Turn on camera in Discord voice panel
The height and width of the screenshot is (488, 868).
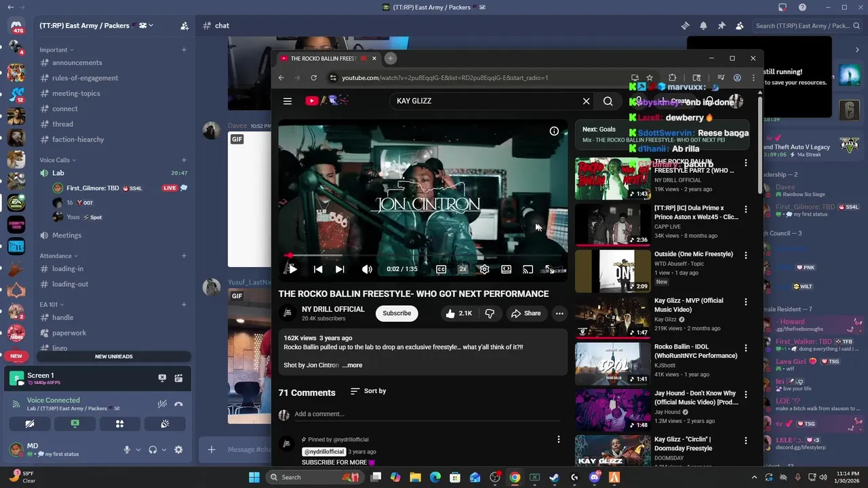[30, 424]
